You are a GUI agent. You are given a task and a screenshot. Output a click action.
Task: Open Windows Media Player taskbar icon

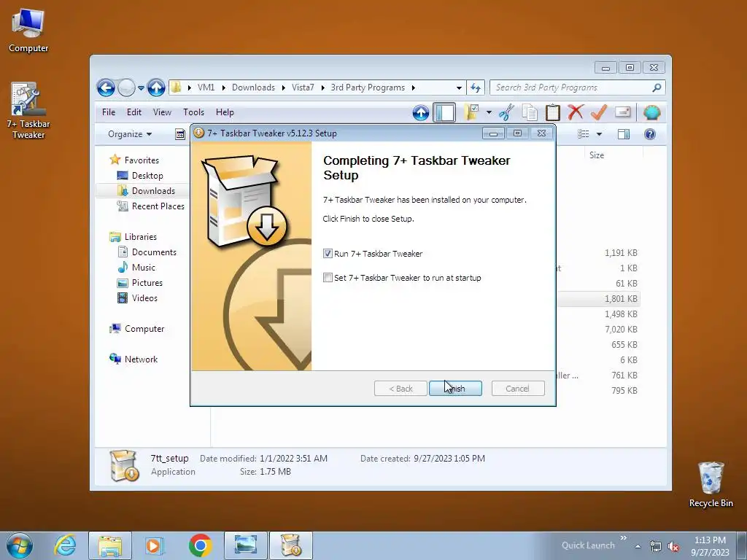[x=154, y=545]
